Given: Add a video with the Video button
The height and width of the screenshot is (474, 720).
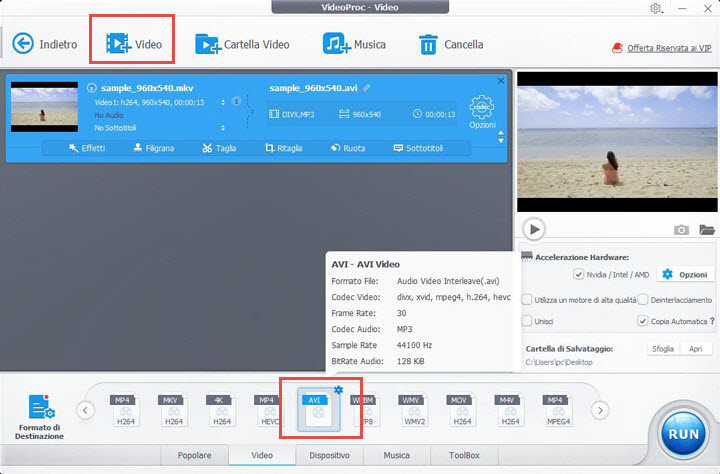Looking at the screenshot, I should coord(133,44).
